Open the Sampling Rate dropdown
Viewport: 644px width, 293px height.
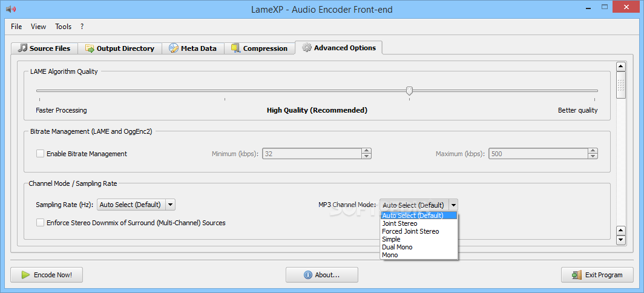[x=136, y=204]
